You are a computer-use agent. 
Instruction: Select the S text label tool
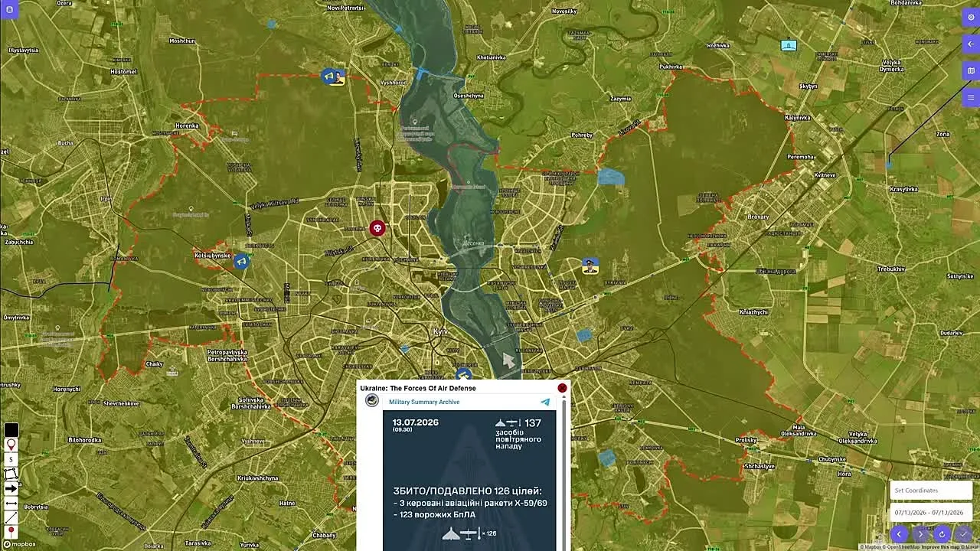11,459
